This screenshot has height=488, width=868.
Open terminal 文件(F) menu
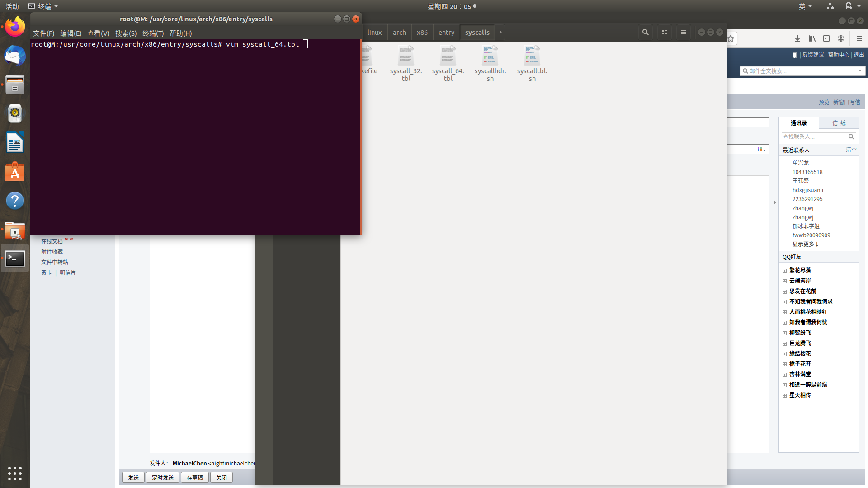tap(44, 33)
